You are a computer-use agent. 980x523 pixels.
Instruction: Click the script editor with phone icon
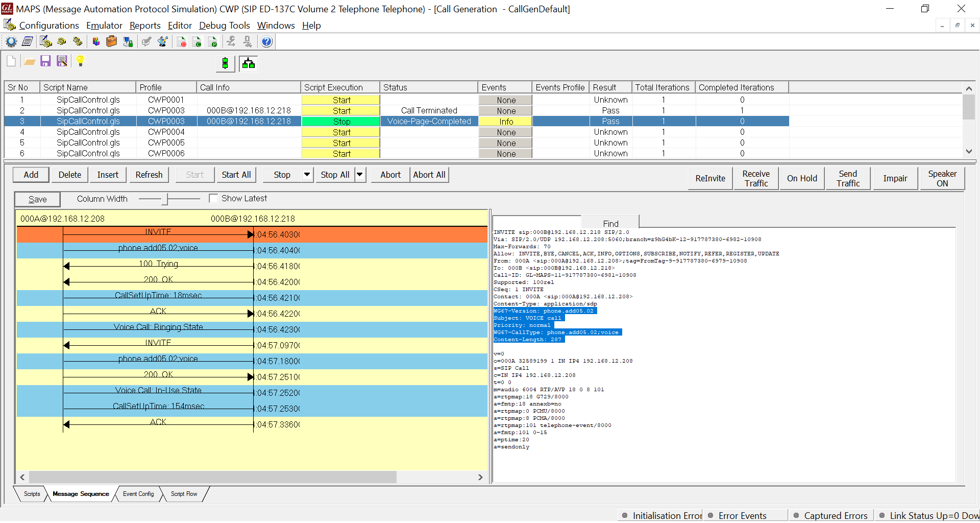click(x=45, y=42)
